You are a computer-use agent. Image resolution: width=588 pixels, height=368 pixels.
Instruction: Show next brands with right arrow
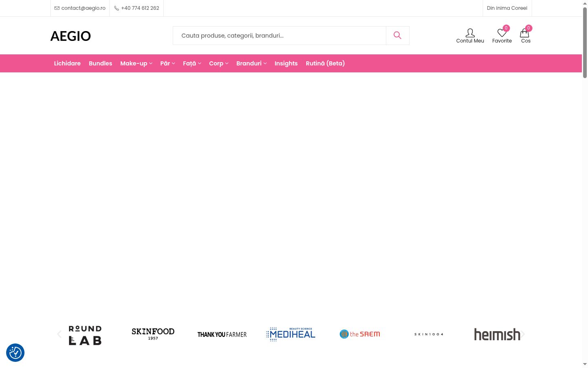click(522, 334)
